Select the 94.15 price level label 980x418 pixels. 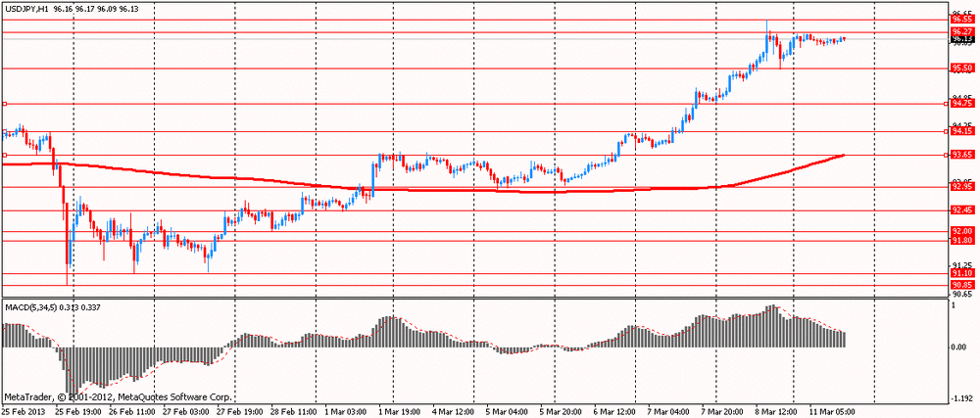[x=960, y=131]
